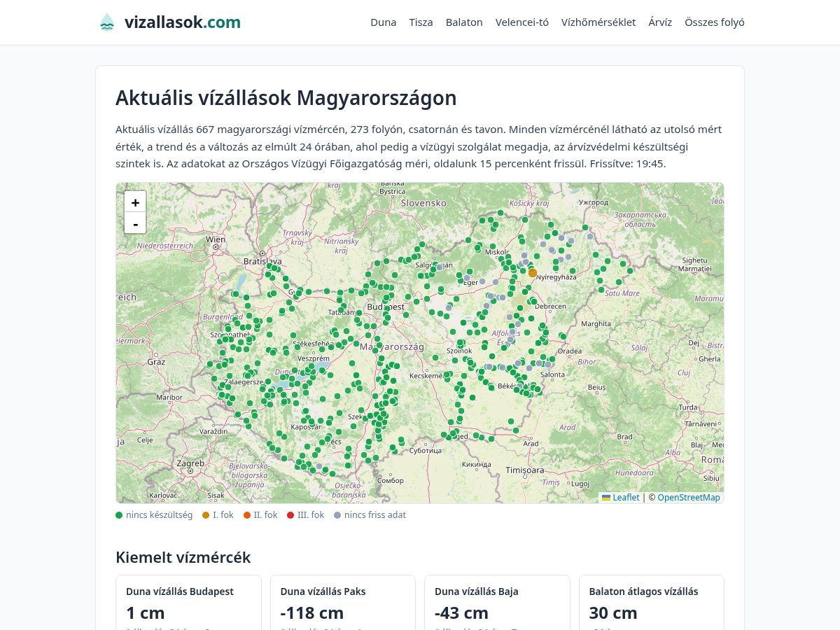Viewport: 840px width, 630px height.
Task: Click the 'II. fok' orange legend swatch
Action: [247, 515]
